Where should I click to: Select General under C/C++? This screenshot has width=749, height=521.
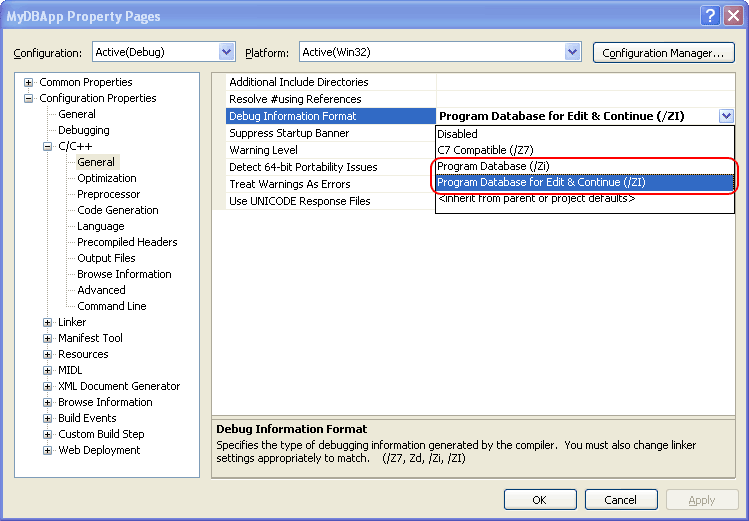click(x=96, y=162)
